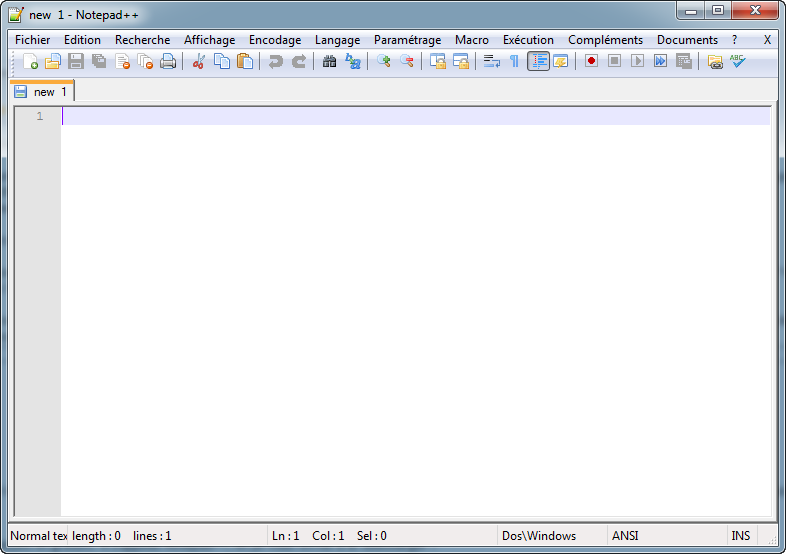This screenshot has width=786, height=554.
Task: Toggle the Show indent guide icon
Action: (x=538, y=61)
